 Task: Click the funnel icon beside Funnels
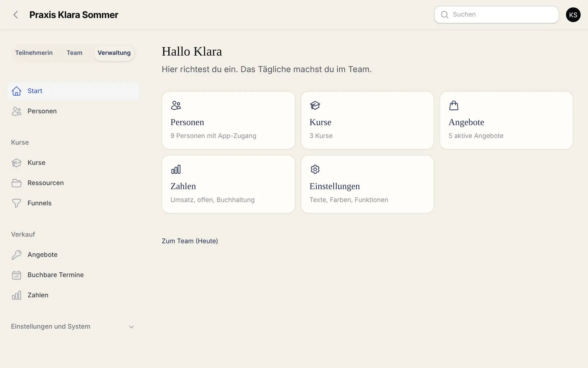click(x=17, y=203)
